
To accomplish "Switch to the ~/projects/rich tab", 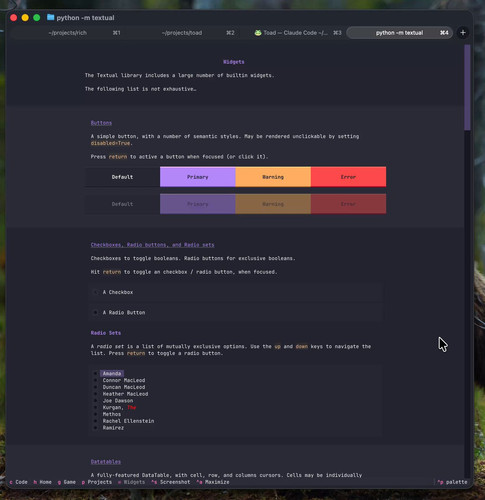I will pyautogui.click(x=68, y=33).
